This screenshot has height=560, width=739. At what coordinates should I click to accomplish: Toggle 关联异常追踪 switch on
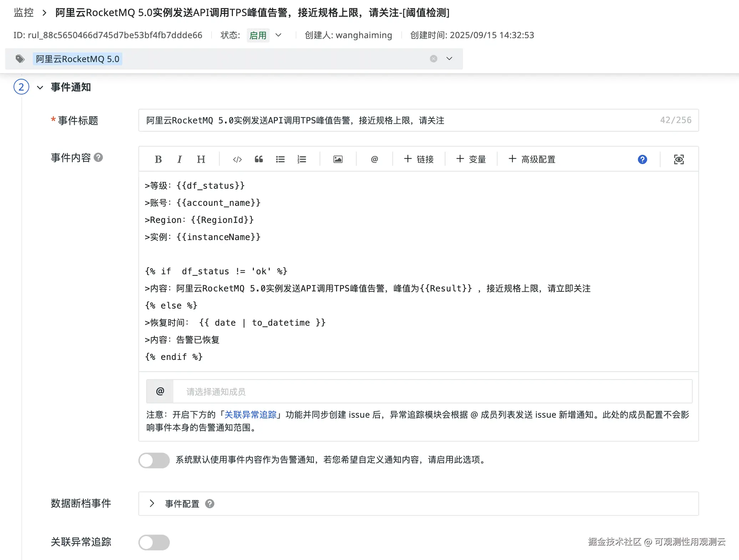[x=154, y=542]
